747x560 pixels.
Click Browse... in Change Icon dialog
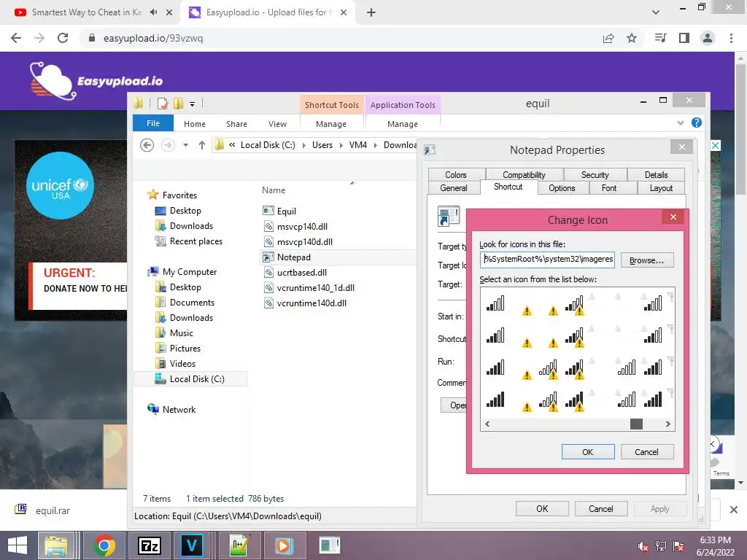pyautogui.click(x=647, y=260)
